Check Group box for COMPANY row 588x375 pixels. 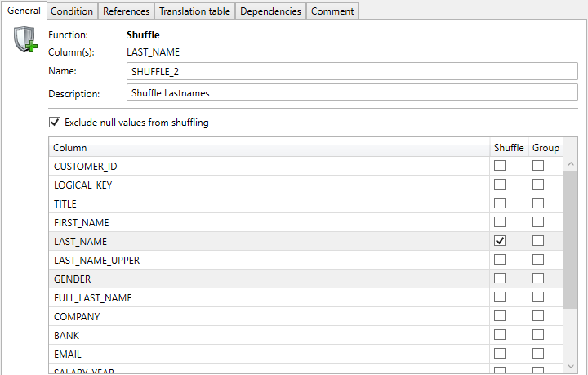pyautogui.click(x=538, y=316)
